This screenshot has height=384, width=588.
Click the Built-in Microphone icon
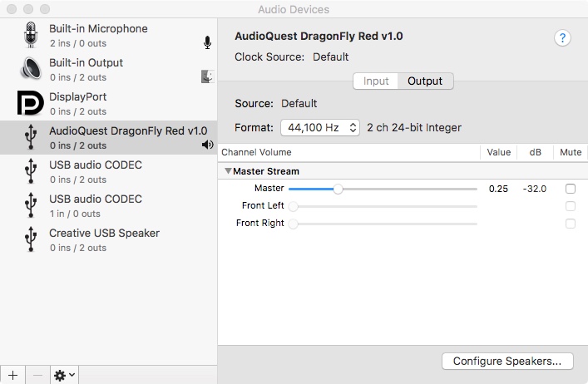[x=31, y=35]
